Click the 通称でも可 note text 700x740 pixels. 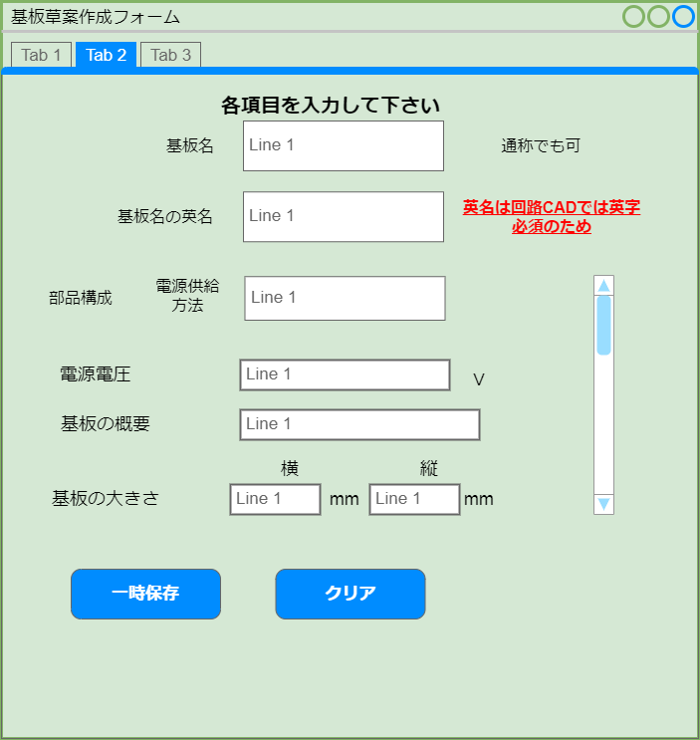(x=541, y=145)
